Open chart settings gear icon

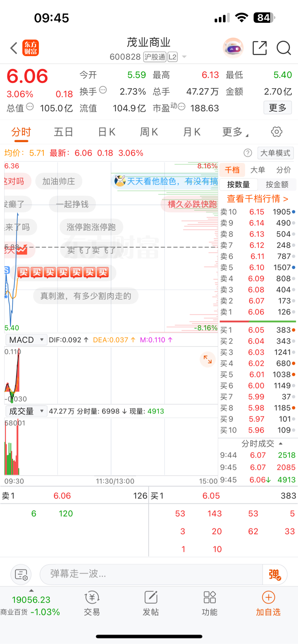point(277,132)
